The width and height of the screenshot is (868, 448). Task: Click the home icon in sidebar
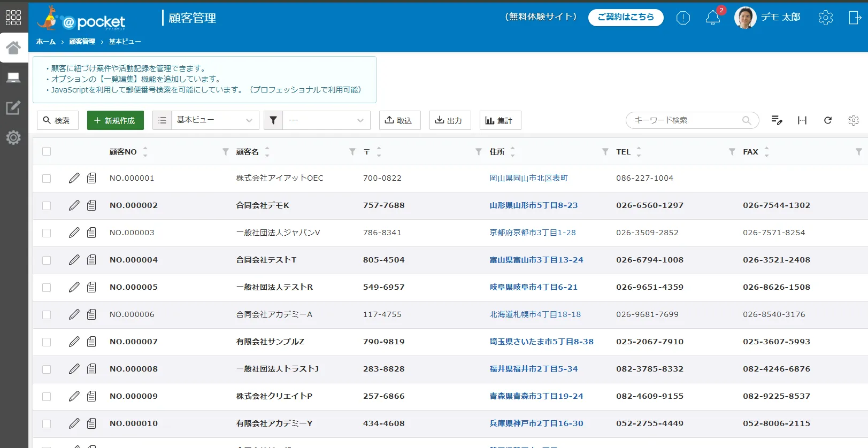click(x=13, y=48)
